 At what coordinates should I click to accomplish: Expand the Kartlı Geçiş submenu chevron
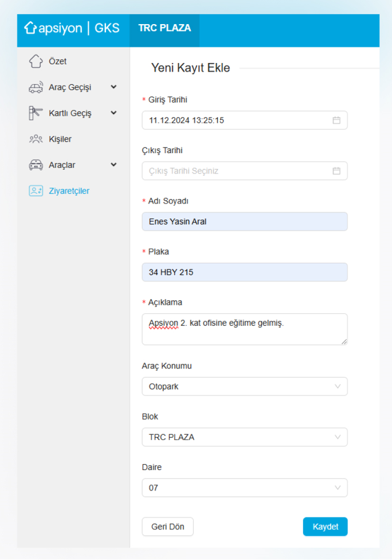pyautogui.click(x=113, y=113)
